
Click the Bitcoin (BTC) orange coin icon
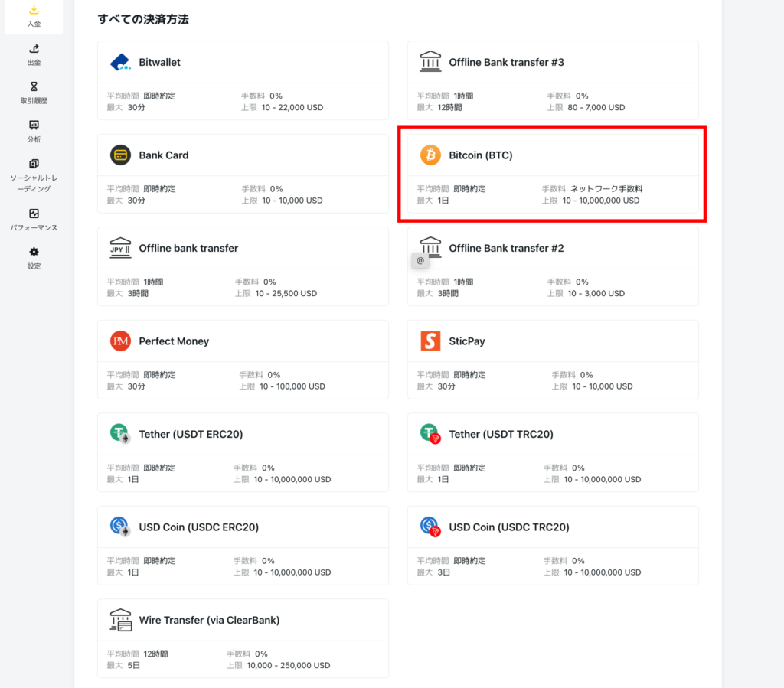coord(430,155)
